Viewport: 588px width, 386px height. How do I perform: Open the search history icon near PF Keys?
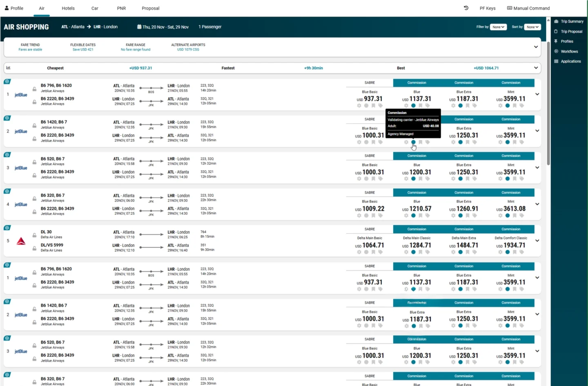[x=466, y=8]
